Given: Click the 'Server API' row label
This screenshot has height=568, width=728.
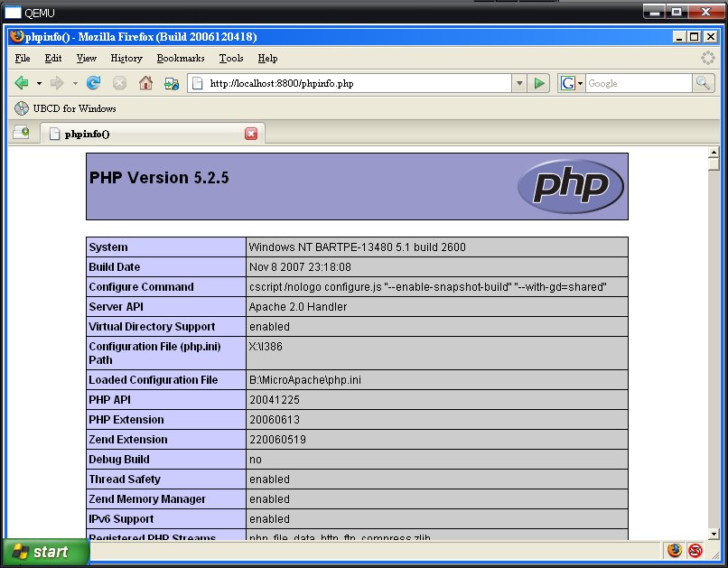Looking at the screenshot, I should pos(117,307).
